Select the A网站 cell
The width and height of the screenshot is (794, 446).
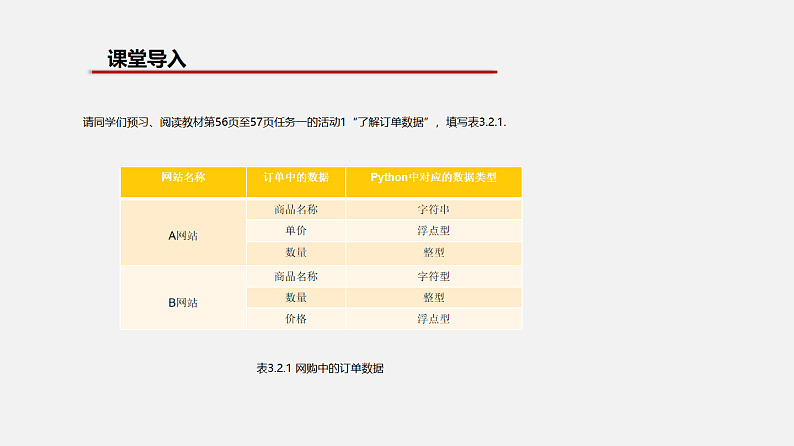[x=183, y=236]
